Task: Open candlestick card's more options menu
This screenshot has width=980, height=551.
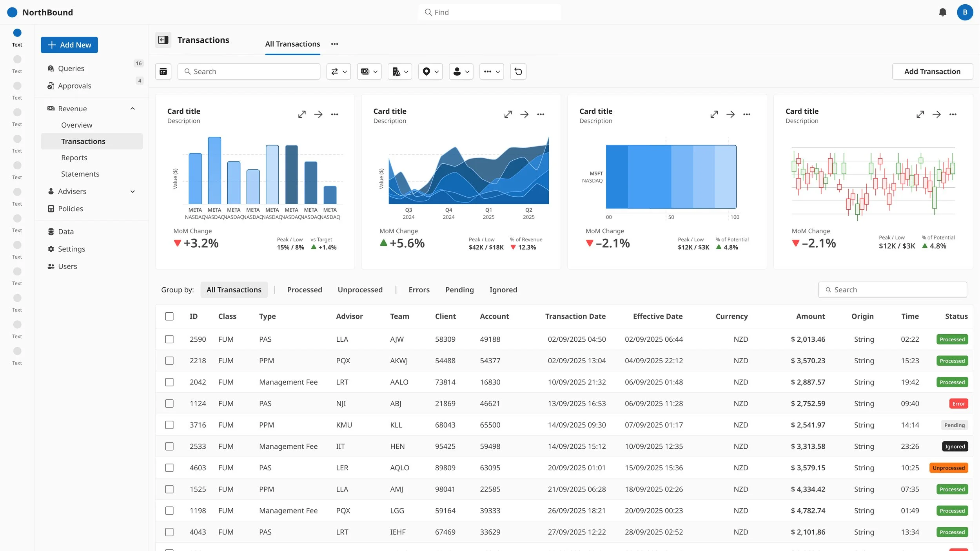Action: [x=953, y=114]
